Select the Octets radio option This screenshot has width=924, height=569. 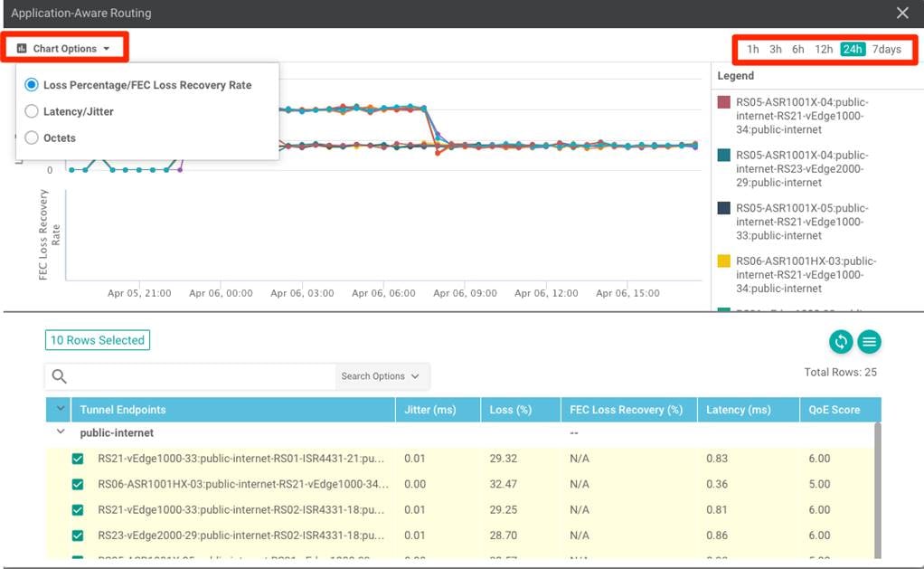pyautogui.click(x=32, y=138)
